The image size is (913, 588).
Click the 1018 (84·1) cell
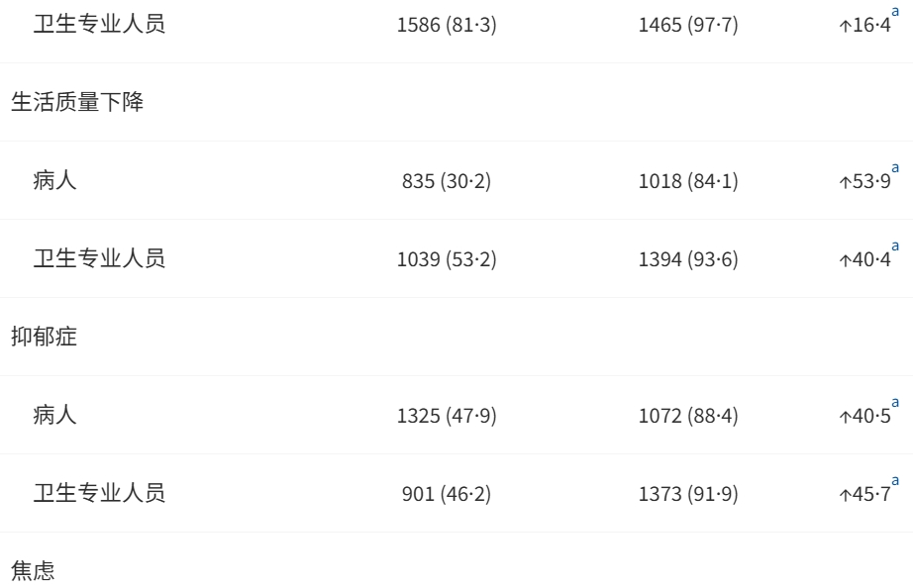[688, 181]
